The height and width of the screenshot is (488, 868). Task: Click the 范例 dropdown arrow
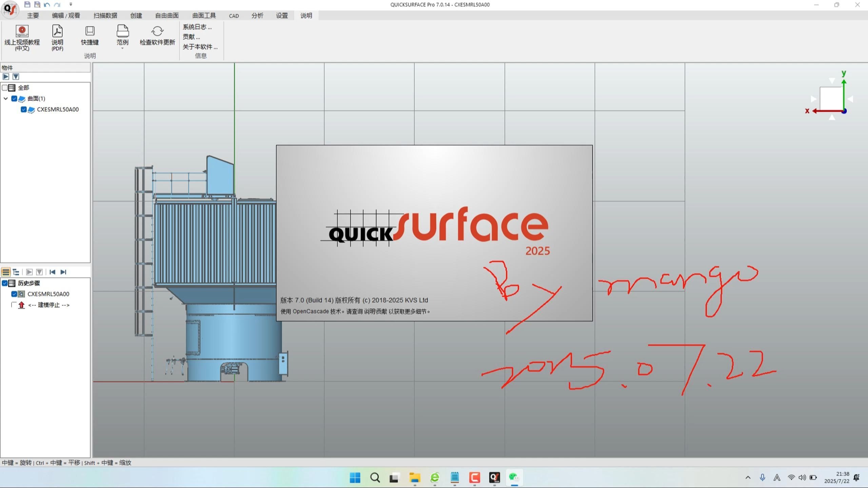coord(122,48)
